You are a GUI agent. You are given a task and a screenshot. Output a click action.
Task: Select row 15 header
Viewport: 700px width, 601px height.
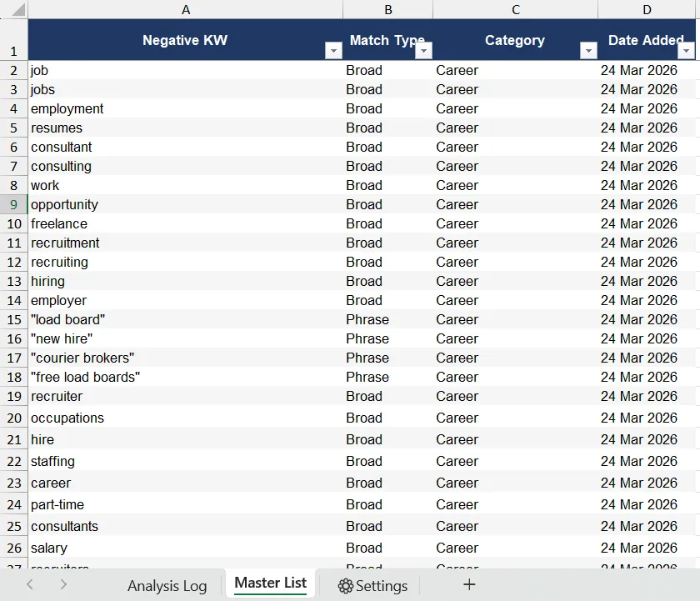pyautogui.click(x=14, y=320)
